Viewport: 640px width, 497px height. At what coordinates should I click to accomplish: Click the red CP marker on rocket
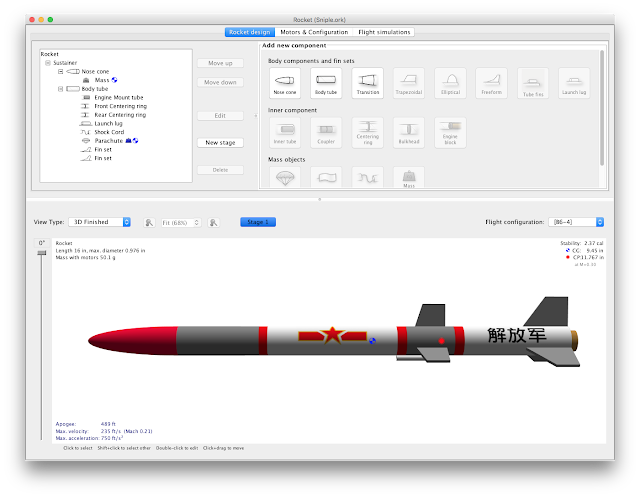[441, 341]
